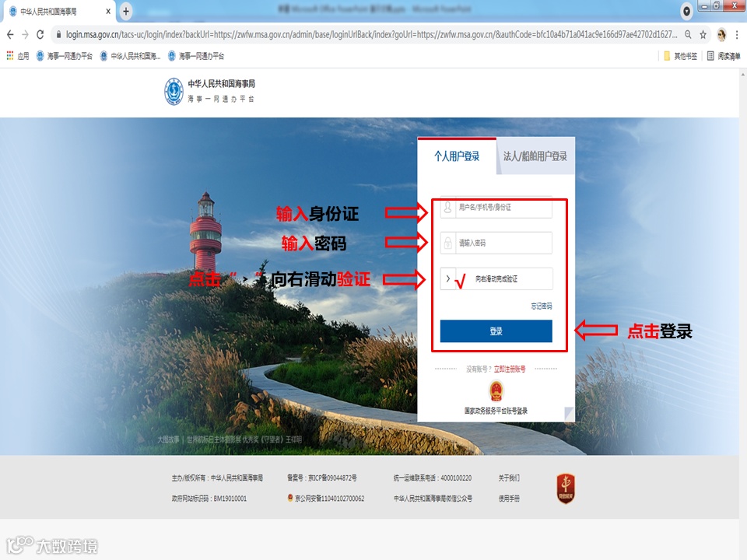Select the 个人用户登录 tab

457,156
